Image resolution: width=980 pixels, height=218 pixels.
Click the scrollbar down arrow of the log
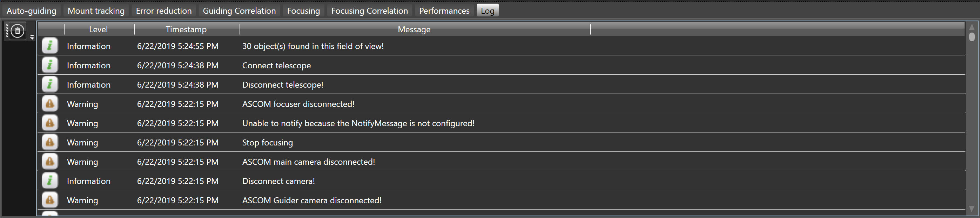[972, 209]
